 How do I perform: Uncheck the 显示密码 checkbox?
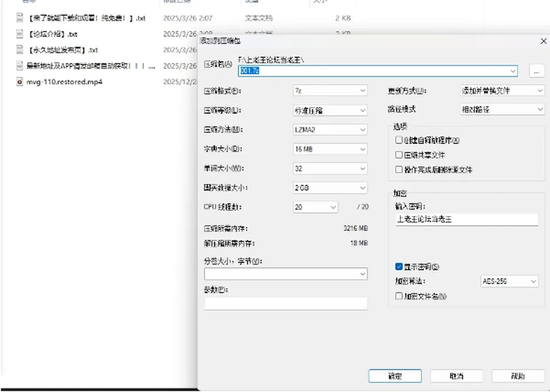click(399, 266)
